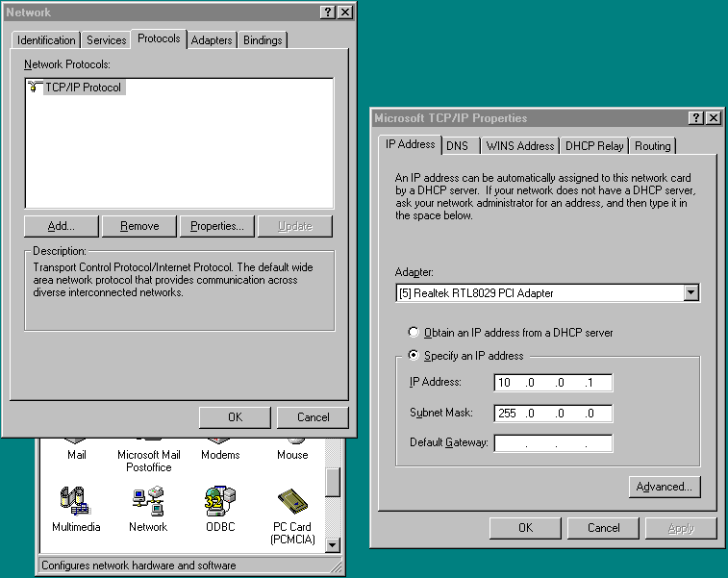Open the PC Card (PCMCIA) icon
728x578 pixels.
click(292, 501)
